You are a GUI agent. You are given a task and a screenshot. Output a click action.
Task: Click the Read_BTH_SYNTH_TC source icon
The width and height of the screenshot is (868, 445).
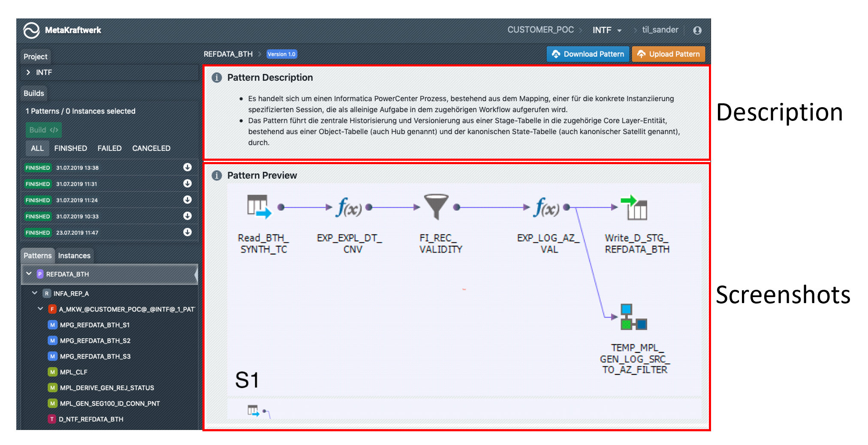pos(259,207)
